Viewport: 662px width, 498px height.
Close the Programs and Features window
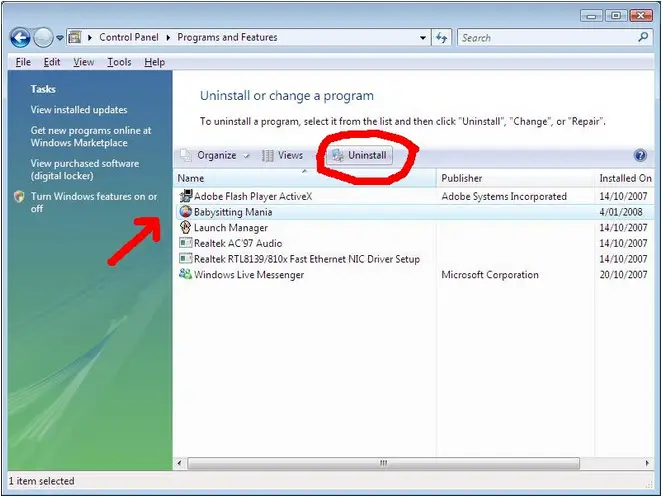point(641,16)
